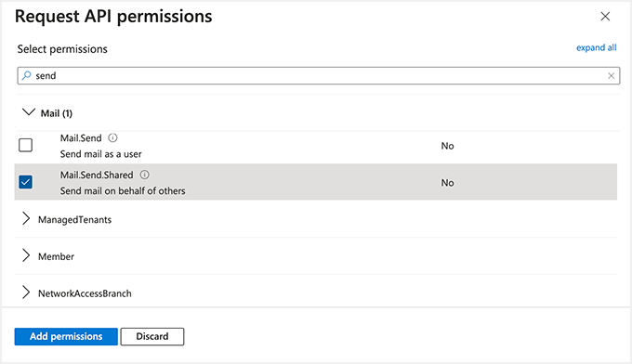Select the Mail.Send.Shared permission name
632x364 pixels.
click(97, 175)
